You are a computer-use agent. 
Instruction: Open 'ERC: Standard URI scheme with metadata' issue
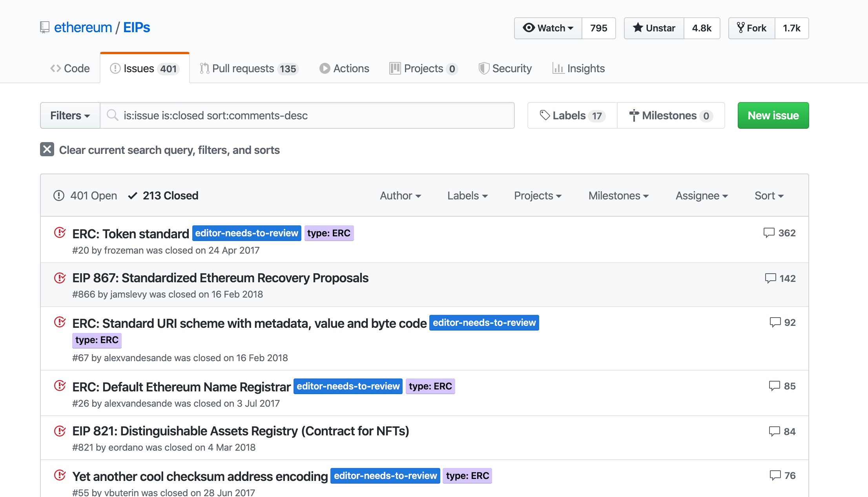[x=250, y=323]
